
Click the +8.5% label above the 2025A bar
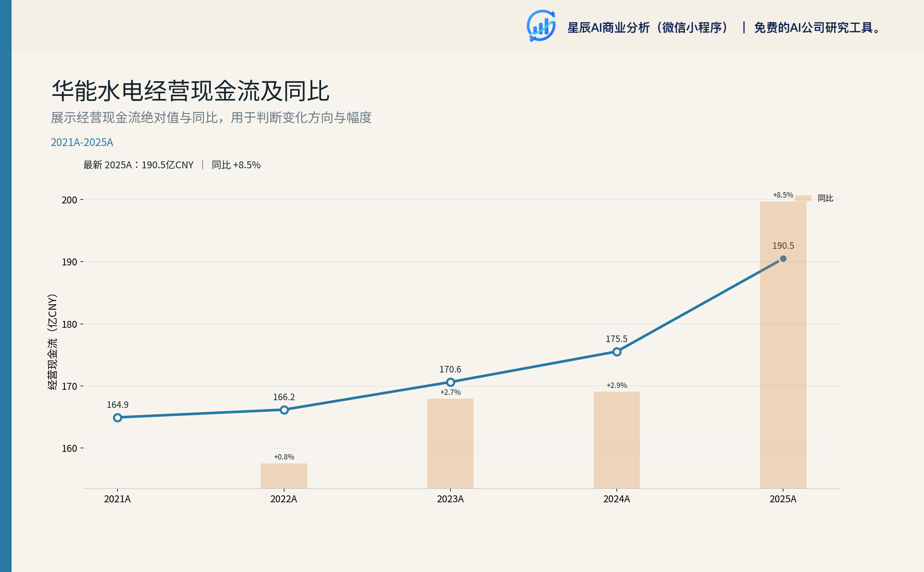coord(783,195)
